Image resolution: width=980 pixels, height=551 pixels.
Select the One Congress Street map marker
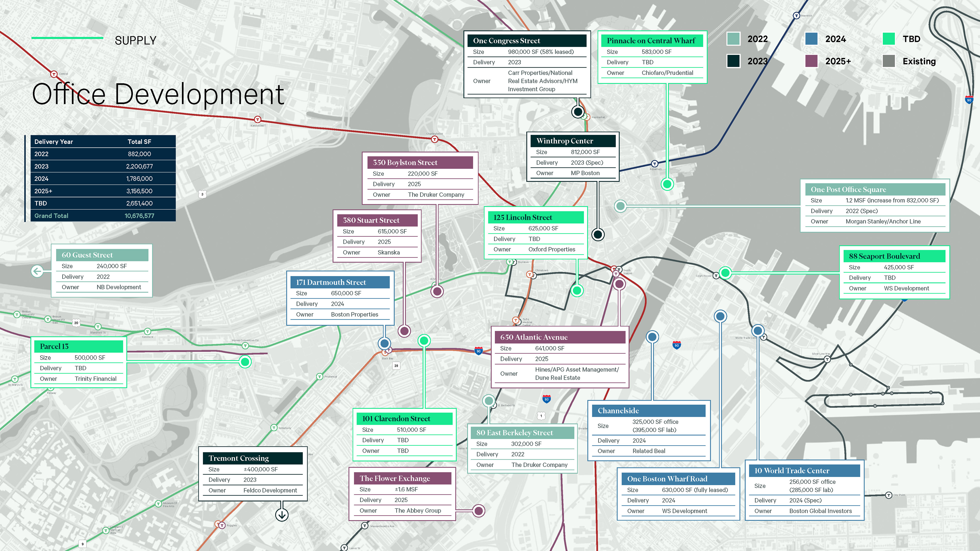578,112
